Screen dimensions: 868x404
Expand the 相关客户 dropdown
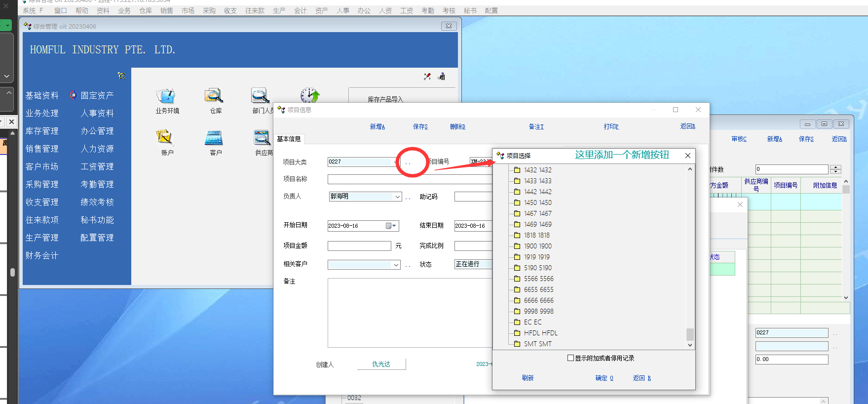396,265
